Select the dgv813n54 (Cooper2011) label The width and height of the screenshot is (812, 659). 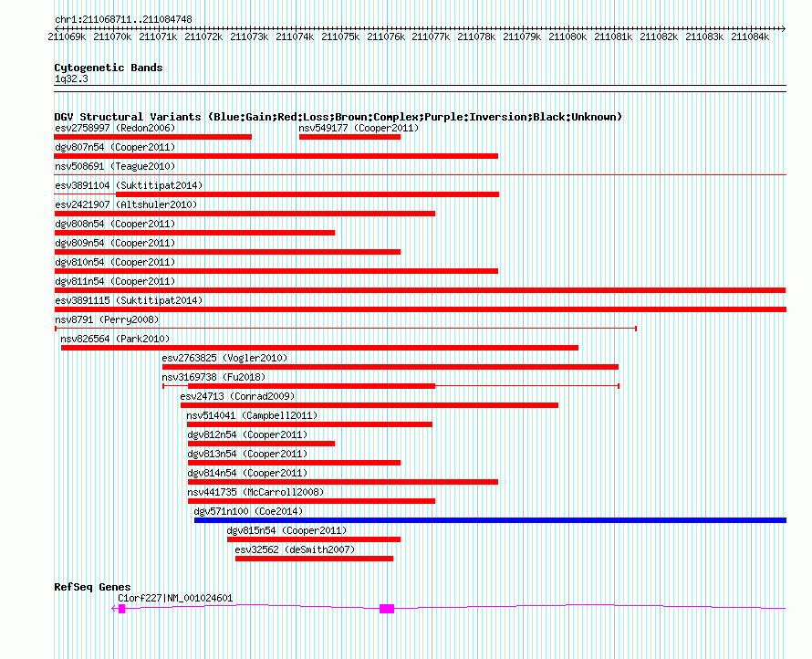coord(247,454)
